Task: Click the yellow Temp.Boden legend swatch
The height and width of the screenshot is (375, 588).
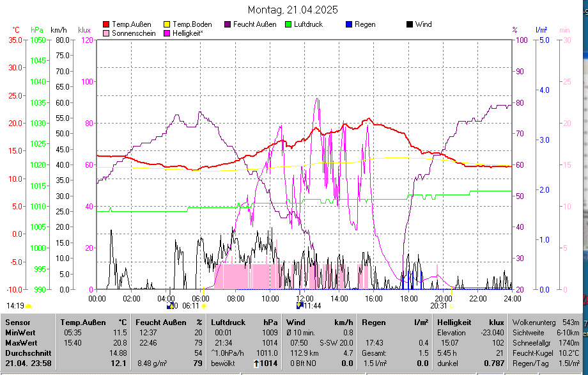Action: coord(167,24)
